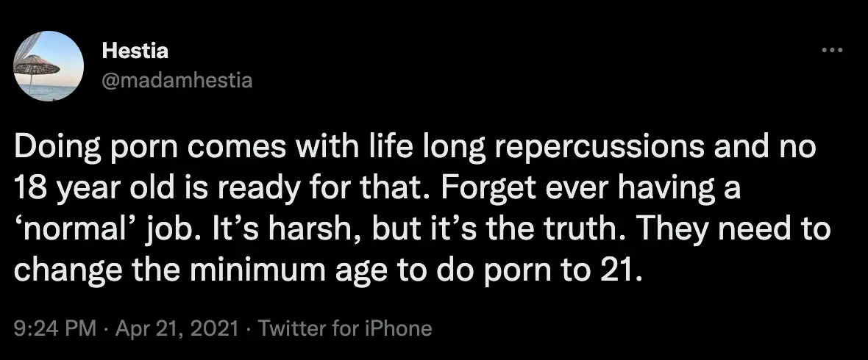The width and height of the screenshot is (868, 360).
Task: Click Hestia's round profile avatar
Action: point(49,65)
